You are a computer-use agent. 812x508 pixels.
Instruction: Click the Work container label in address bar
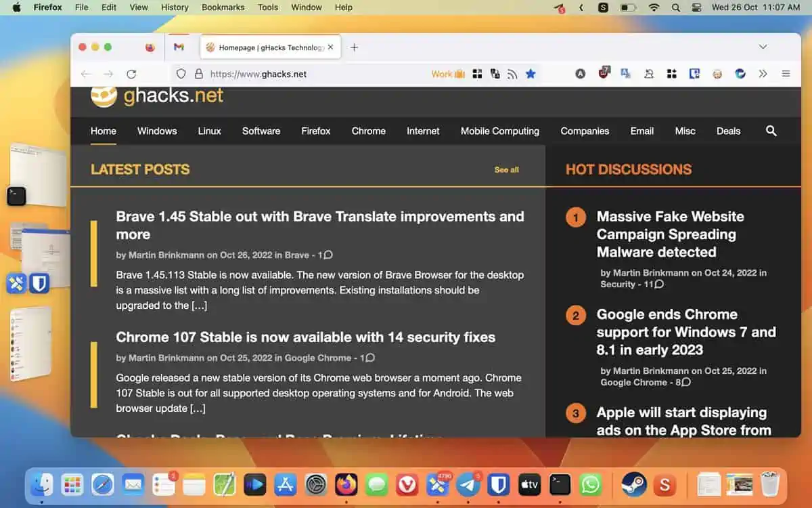pos(448,74)
